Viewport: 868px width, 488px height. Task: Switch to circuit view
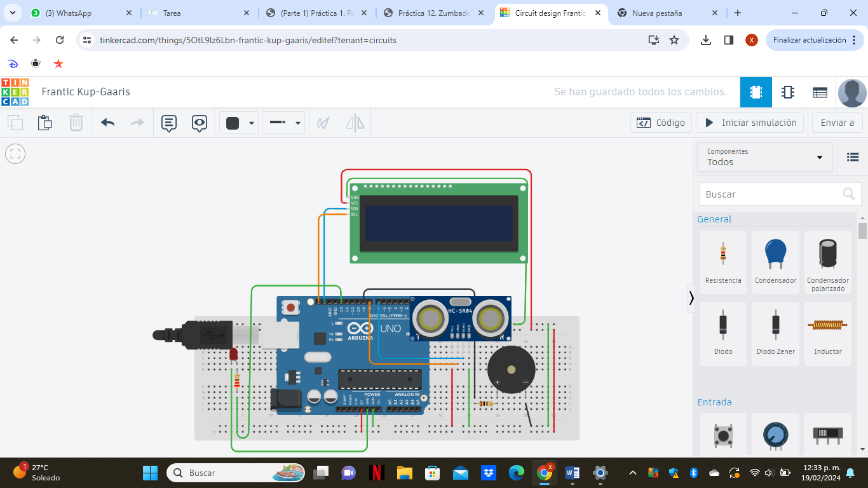pyautogui.click(x=756, y=92)
